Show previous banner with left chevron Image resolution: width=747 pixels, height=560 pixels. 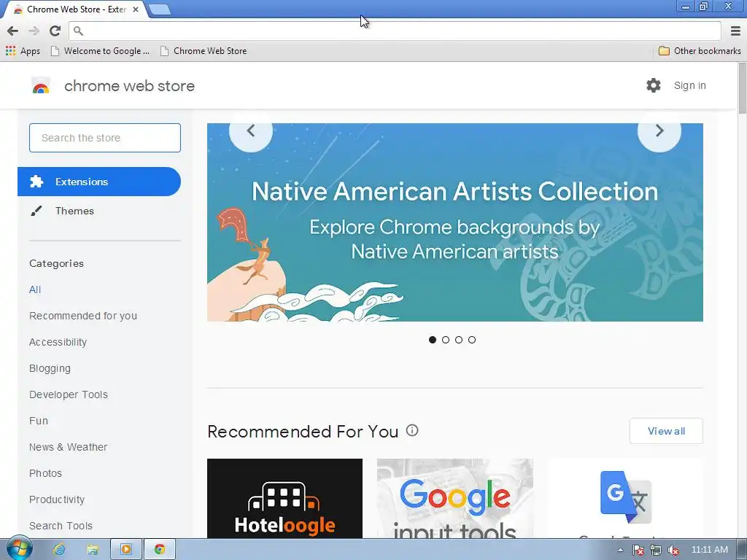click(x=251, y=131)
